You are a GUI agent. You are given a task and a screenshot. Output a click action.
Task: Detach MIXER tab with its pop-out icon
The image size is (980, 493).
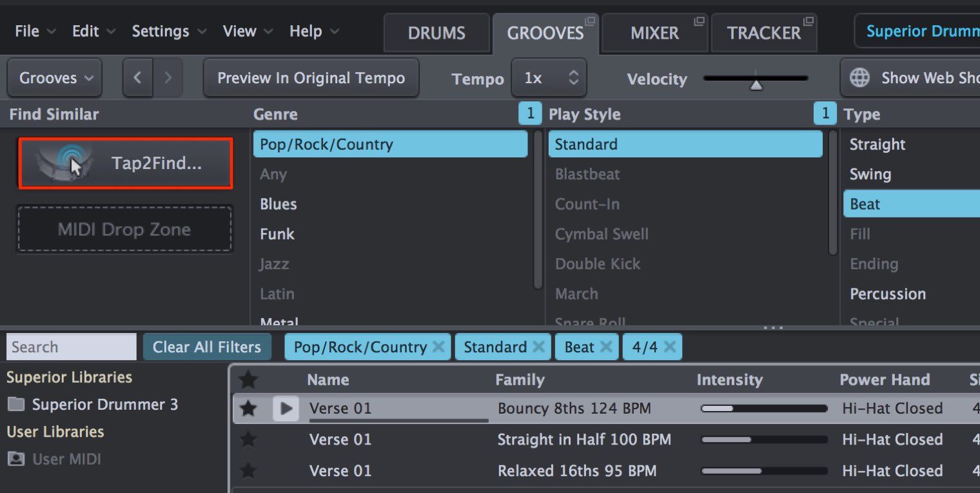tap(699, 21)
